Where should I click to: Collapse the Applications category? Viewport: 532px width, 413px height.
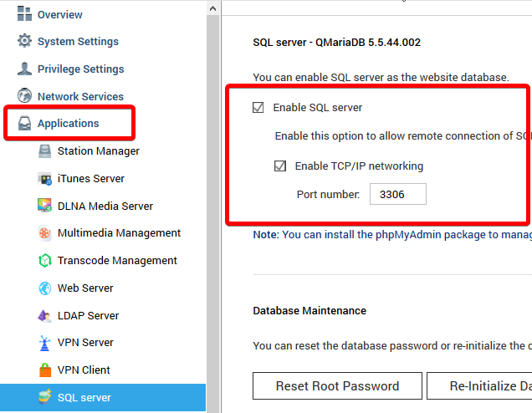click(69, 124)
